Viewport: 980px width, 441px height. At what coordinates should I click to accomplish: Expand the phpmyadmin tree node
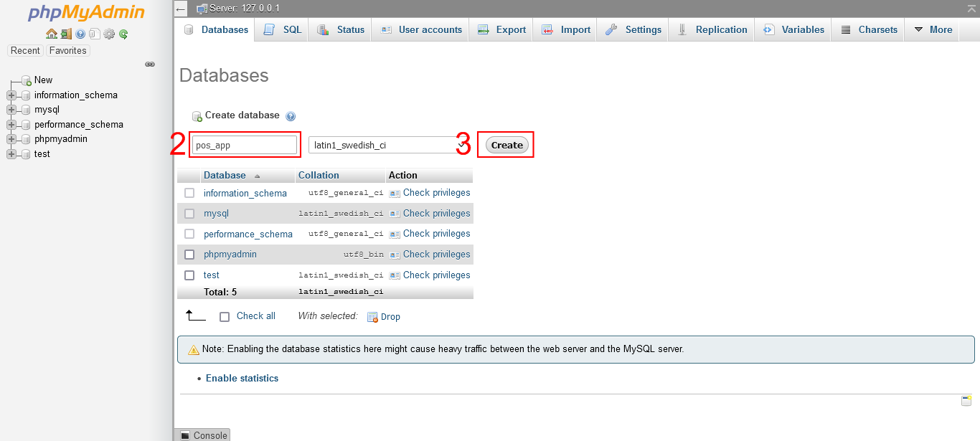pos(11,139)
